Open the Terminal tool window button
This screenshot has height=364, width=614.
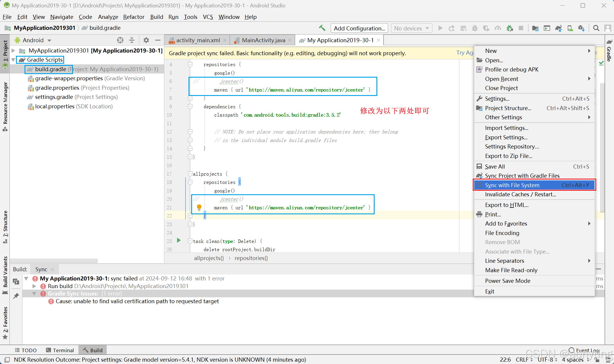pos(60,350)
